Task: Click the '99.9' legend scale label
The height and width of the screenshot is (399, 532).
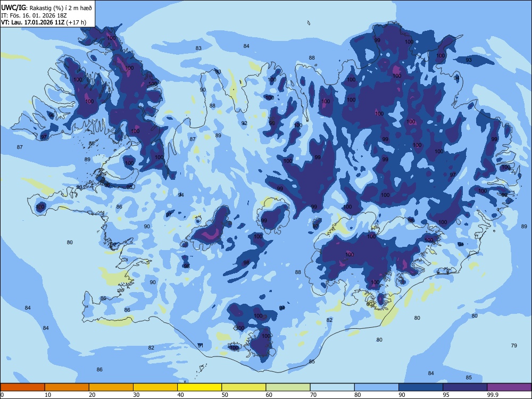Action: pos(492,395)
